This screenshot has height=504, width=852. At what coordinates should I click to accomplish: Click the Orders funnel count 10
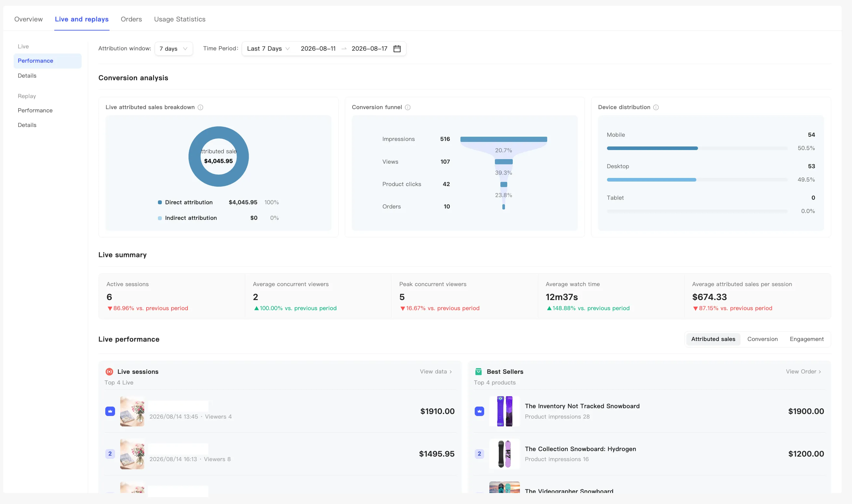click(446, 207)
